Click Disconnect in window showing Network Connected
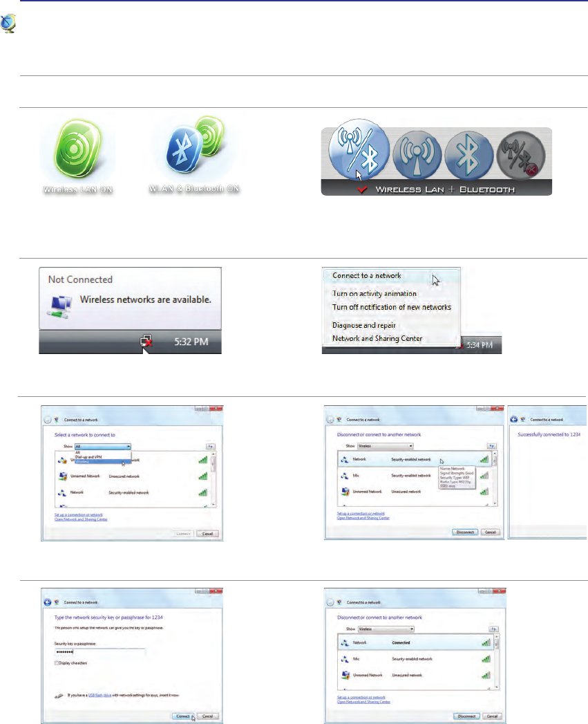This screenshot has height=724, width=588. click(x=466, y=716)
